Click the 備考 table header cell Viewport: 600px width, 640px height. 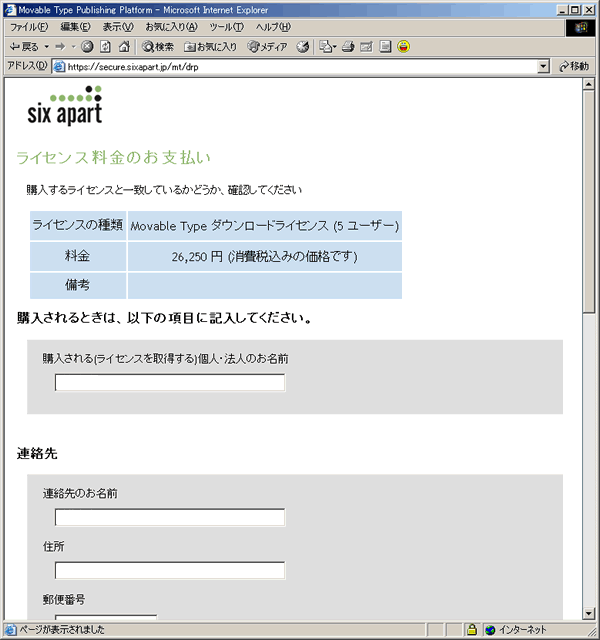click(x=78, y=285)
